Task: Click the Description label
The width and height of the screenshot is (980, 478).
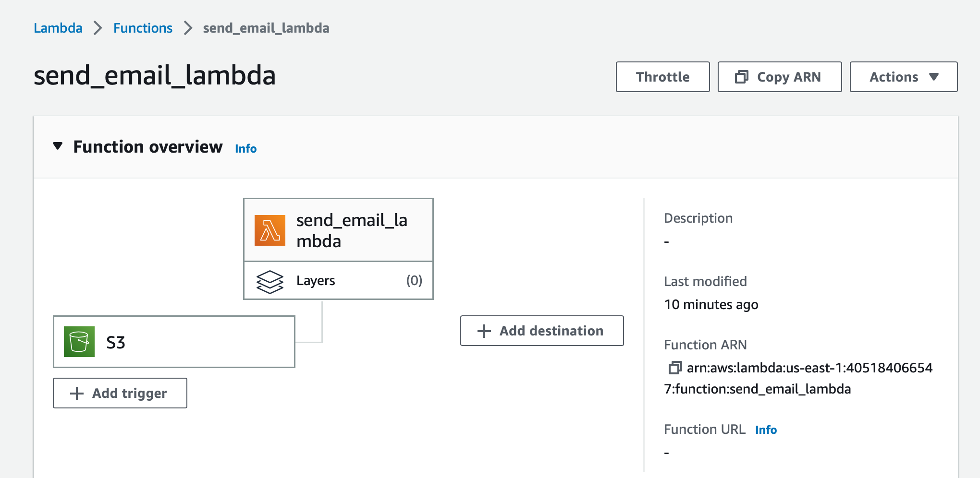Action: coord(698,218)
